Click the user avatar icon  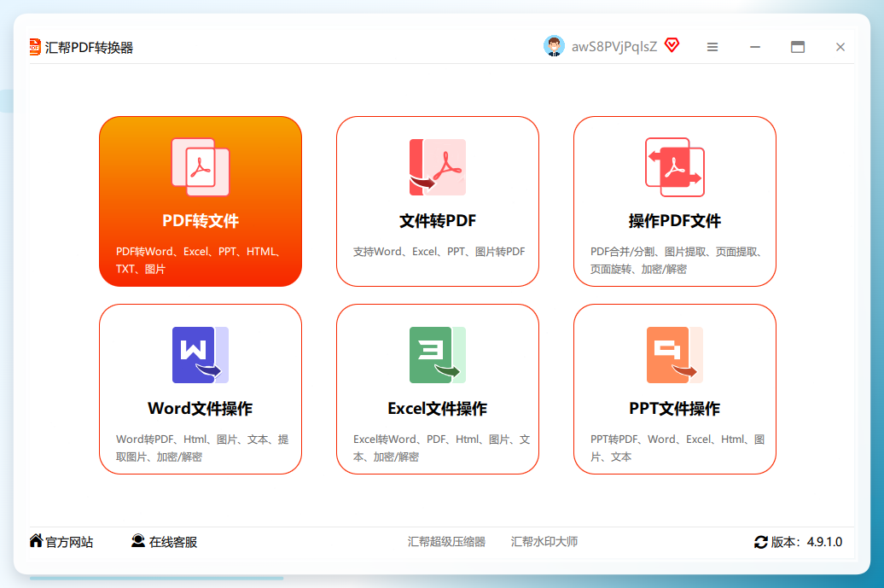(x=554, y=46)
